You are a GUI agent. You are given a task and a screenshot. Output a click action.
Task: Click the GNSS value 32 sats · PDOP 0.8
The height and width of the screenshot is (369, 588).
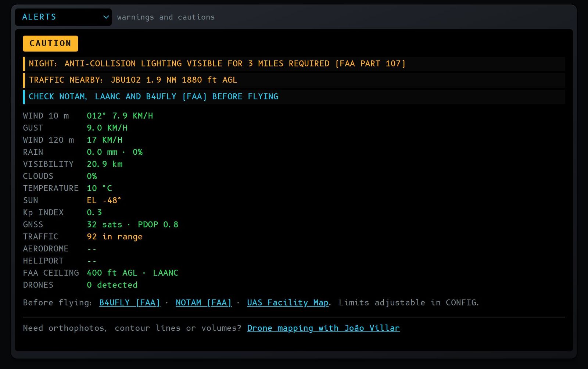point(132,225)
